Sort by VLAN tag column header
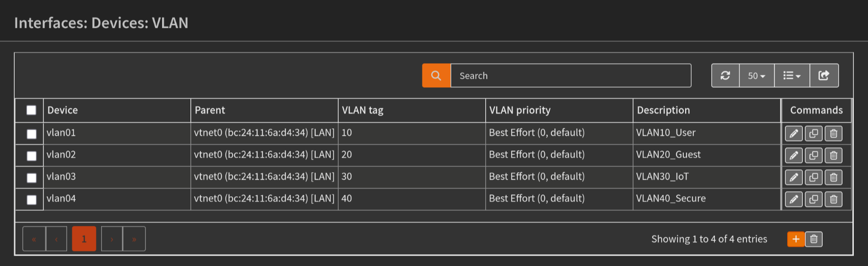This screenshot has width=868, height=266. (362, 110)
